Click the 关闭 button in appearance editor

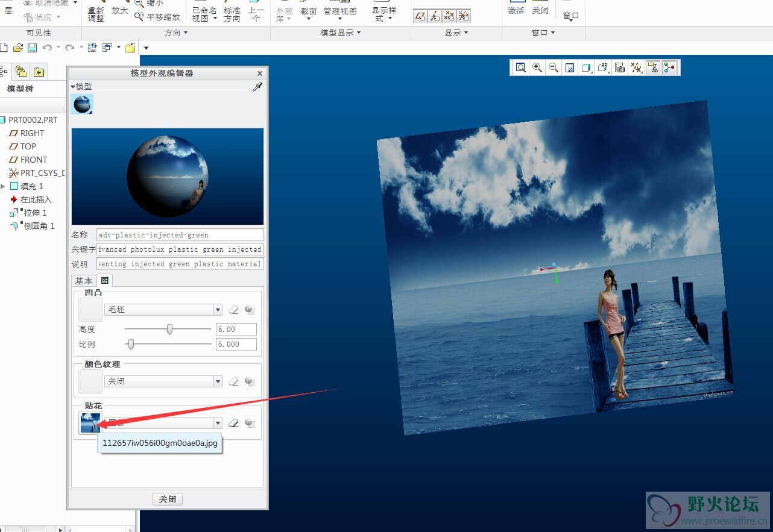[168, 499]
